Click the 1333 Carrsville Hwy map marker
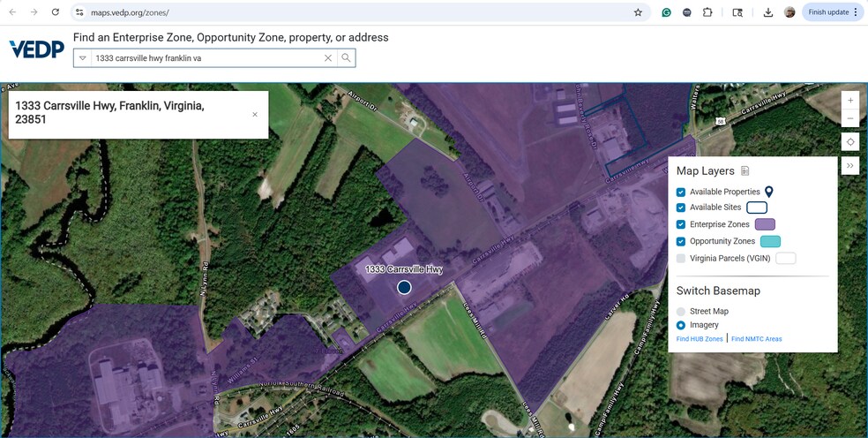The image size is (868, 438). point(404,287)
